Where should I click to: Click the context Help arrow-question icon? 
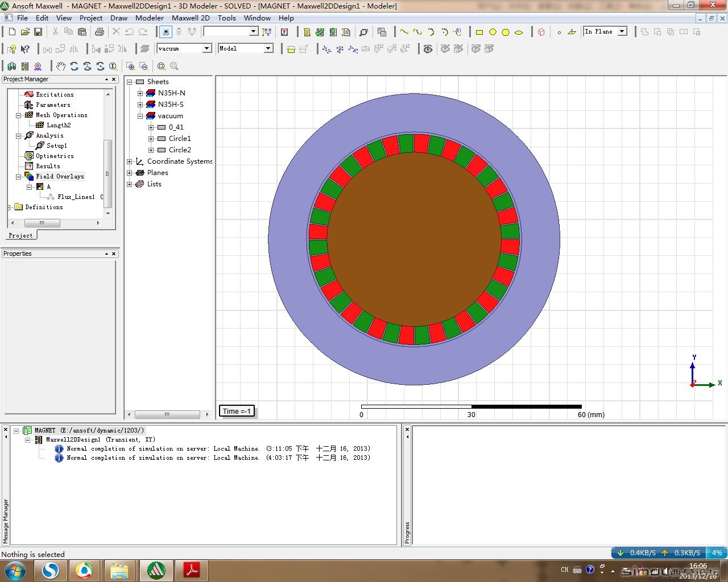pos(24,49)
